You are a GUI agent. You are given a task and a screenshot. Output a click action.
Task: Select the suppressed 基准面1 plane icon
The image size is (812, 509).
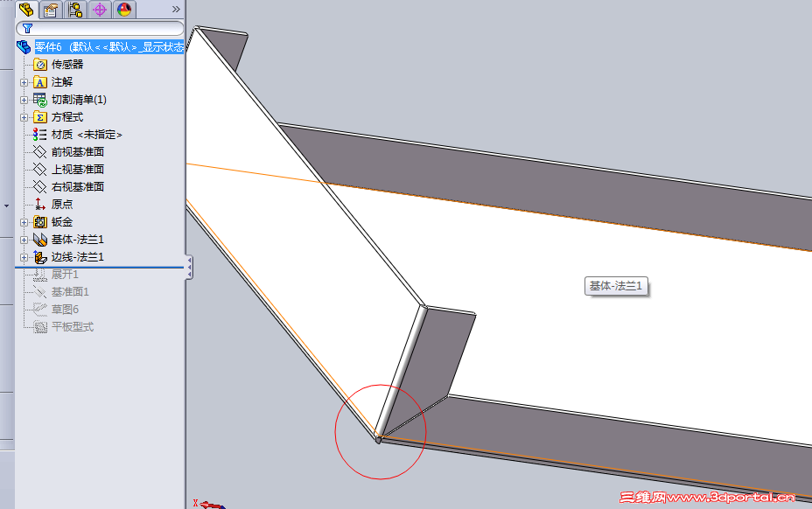click(40, 292)
